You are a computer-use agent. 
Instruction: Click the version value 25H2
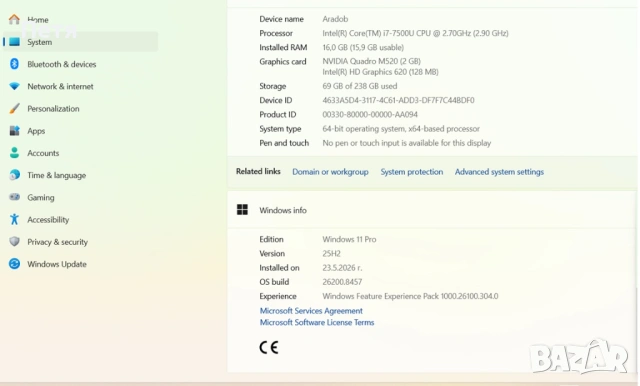[x=331, y=253]
